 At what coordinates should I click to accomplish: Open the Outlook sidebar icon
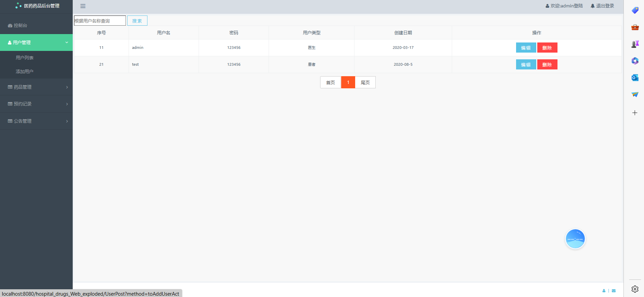pyautogui.click(x=635, y=78)
